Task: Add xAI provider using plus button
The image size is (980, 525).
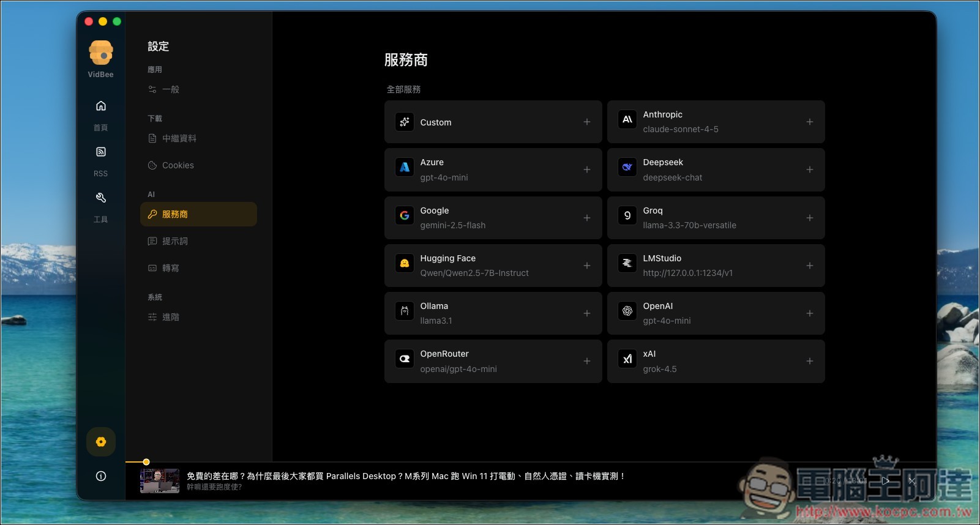Action: (x=810, y=361)
